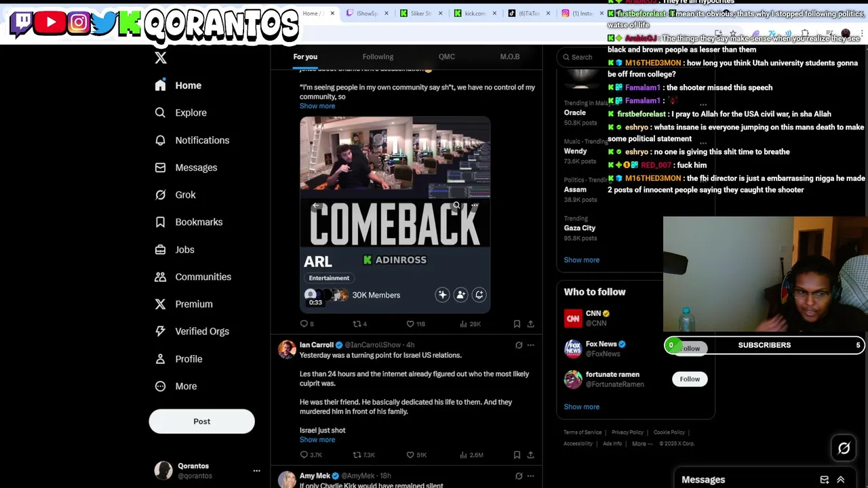The image size is (868, 488).
Task: Open Privacy Policy link
Action: coord(627,432)
